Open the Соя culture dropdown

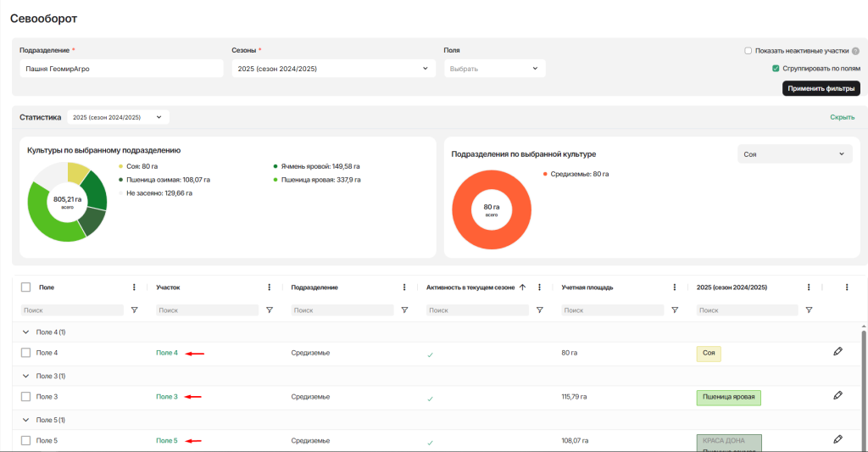793,154
